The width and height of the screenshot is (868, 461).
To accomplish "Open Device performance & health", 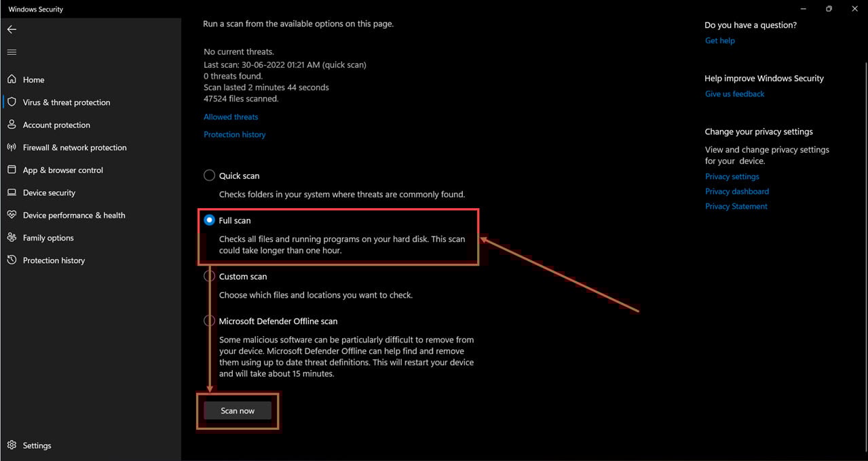I will point(73,215).
